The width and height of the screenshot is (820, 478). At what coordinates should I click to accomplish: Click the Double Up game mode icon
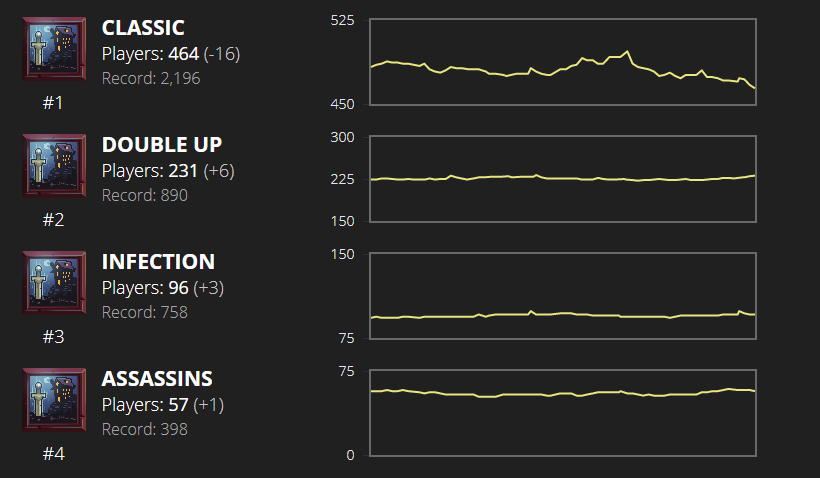tap(53, 167)
